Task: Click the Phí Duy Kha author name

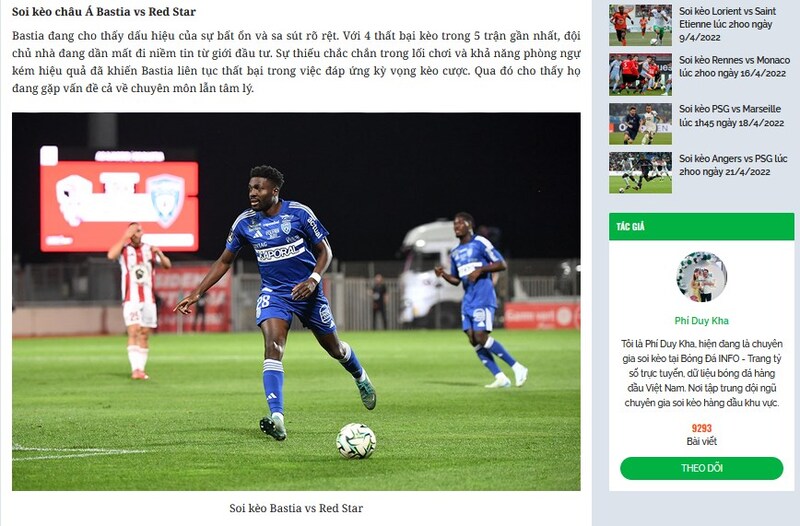Action: point(702,320)
